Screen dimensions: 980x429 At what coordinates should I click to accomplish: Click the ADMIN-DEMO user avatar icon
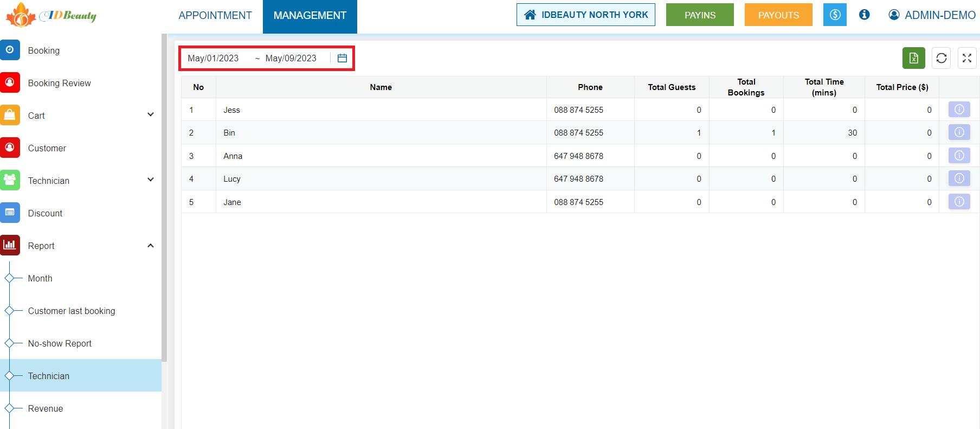coord(894,15)
